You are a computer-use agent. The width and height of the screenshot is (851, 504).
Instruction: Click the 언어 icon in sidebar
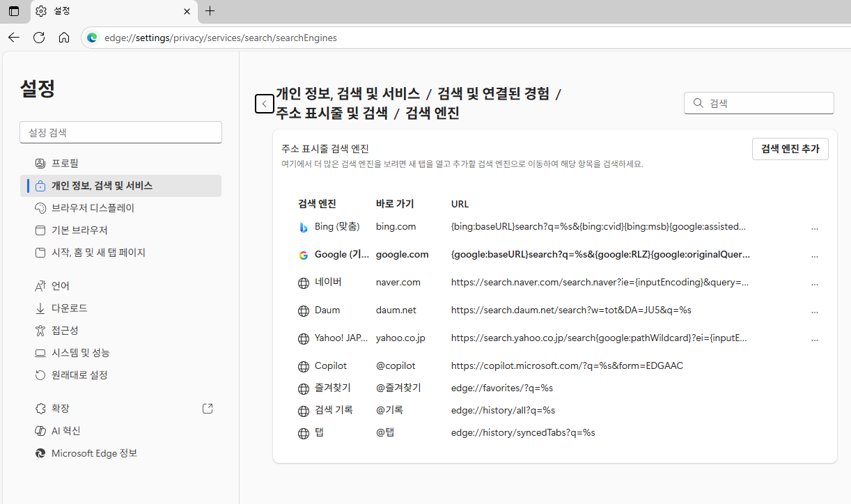[x=40, y=286]
